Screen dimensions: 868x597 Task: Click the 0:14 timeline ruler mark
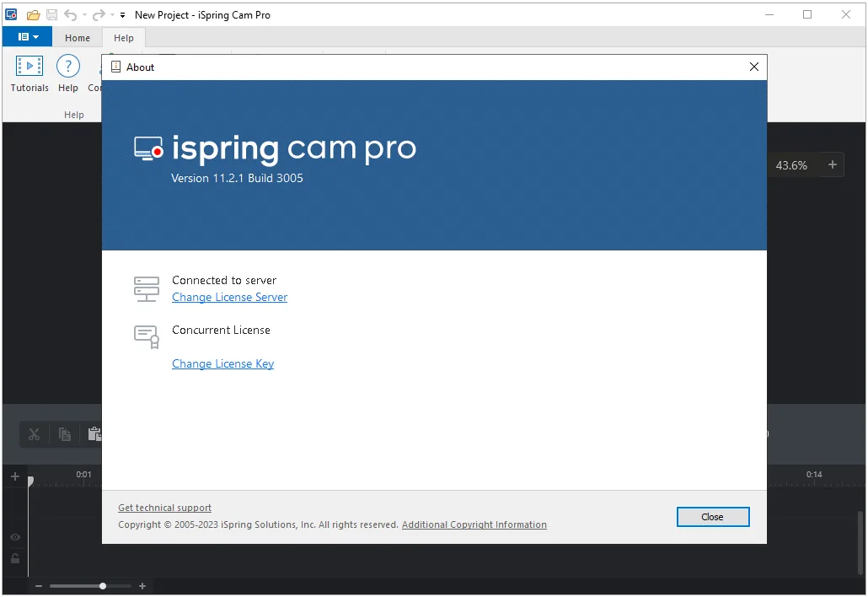pyautogui.click(x=814, y=474)
